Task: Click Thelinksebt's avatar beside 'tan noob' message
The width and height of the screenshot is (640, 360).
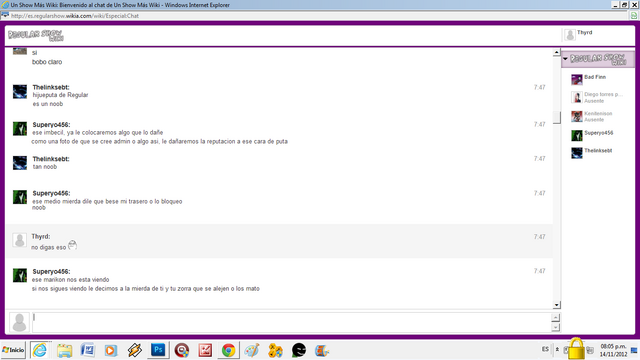Action: (x=20, y=163)
